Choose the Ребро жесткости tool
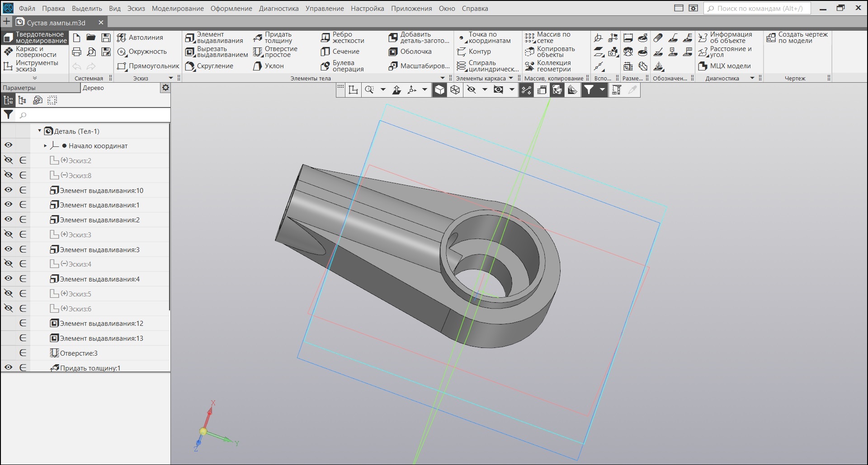 coord(342,38)
